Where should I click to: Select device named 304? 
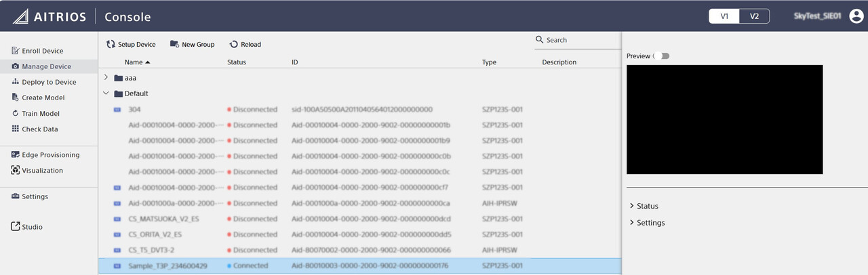134,109
